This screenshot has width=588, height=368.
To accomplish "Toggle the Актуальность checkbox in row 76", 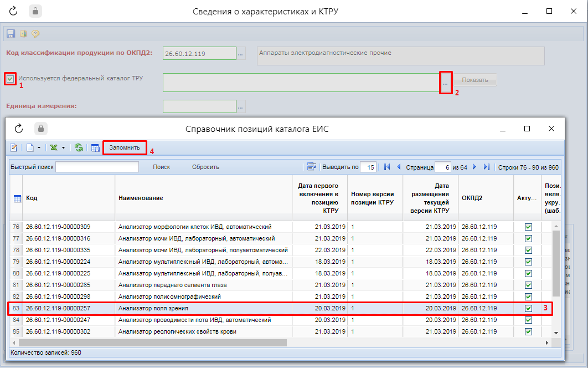I will [x=528, y=227].
